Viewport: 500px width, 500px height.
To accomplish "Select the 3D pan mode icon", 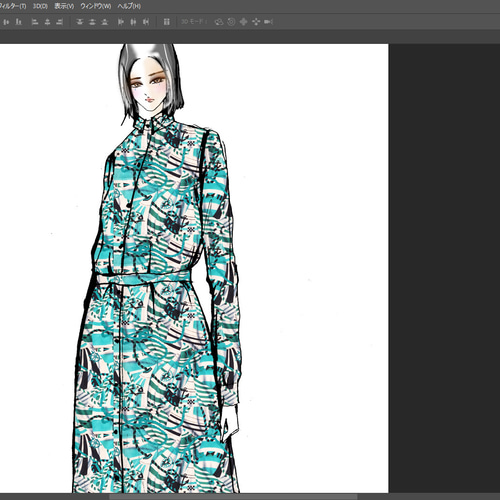I will point(243,22).
